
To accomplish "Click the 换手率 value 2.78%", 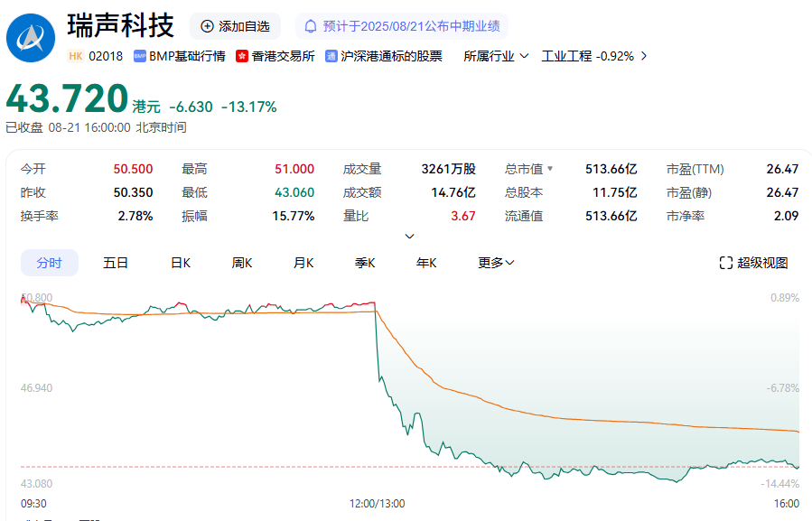I will coord(135,216).
